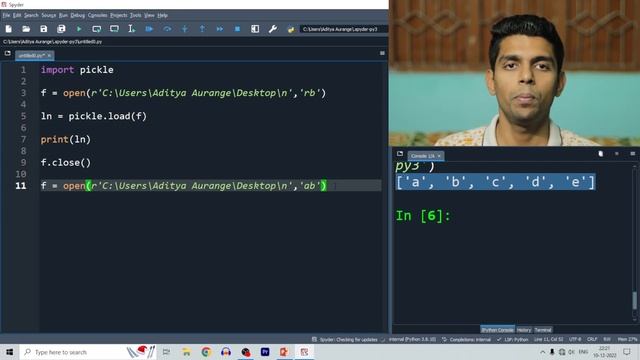
Task: Click the 'pickle.load(f)' code line
Action: pyautogui.click(x=93, y=116)
